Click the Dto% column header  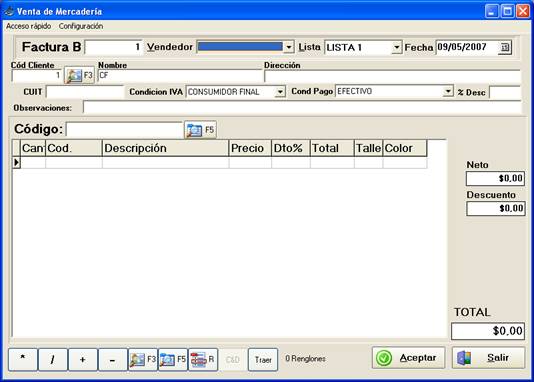(291, 148)
